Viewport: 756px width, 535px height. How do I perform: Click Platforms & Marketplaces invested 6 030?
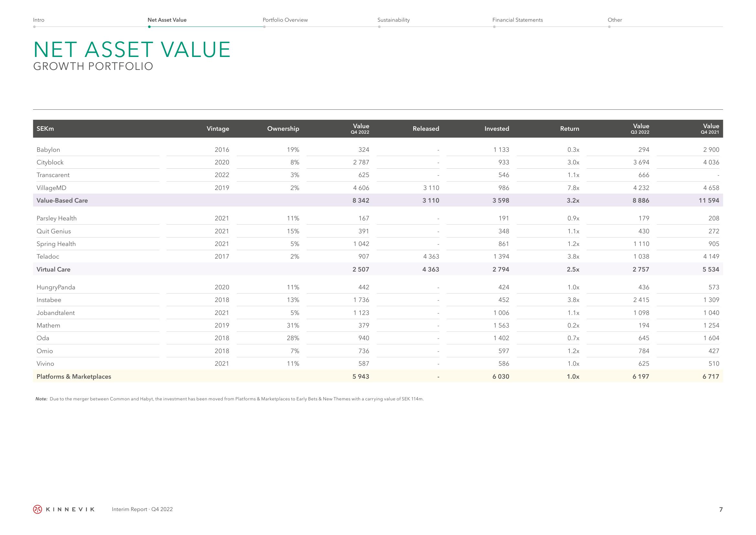tap(501, 376)
